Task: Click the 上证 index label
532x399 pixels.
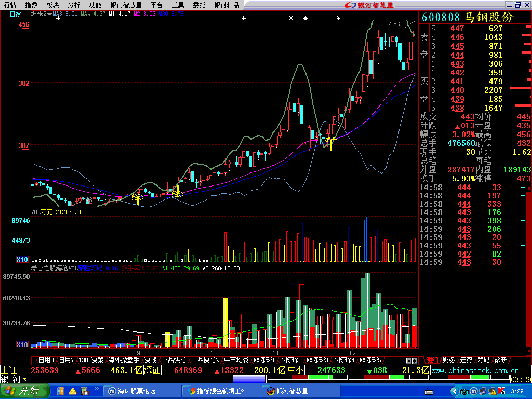Action: click(9, 370)
